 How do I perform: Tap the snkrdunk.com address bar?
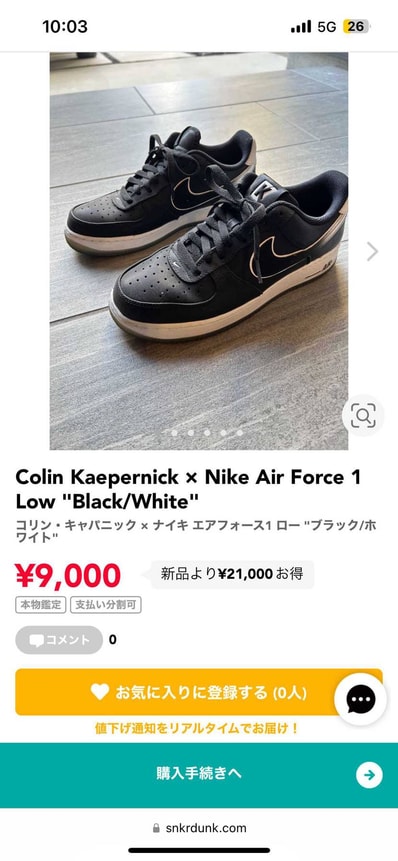[199, 828]
